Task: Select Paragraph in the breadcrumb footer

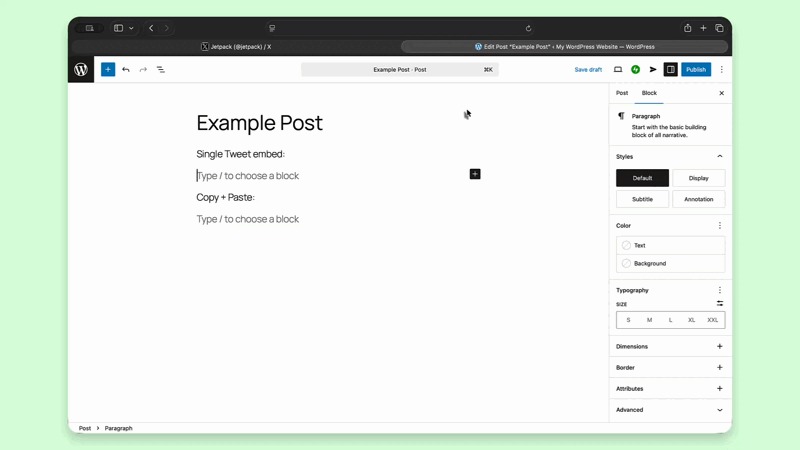Action: coord(118,428)
